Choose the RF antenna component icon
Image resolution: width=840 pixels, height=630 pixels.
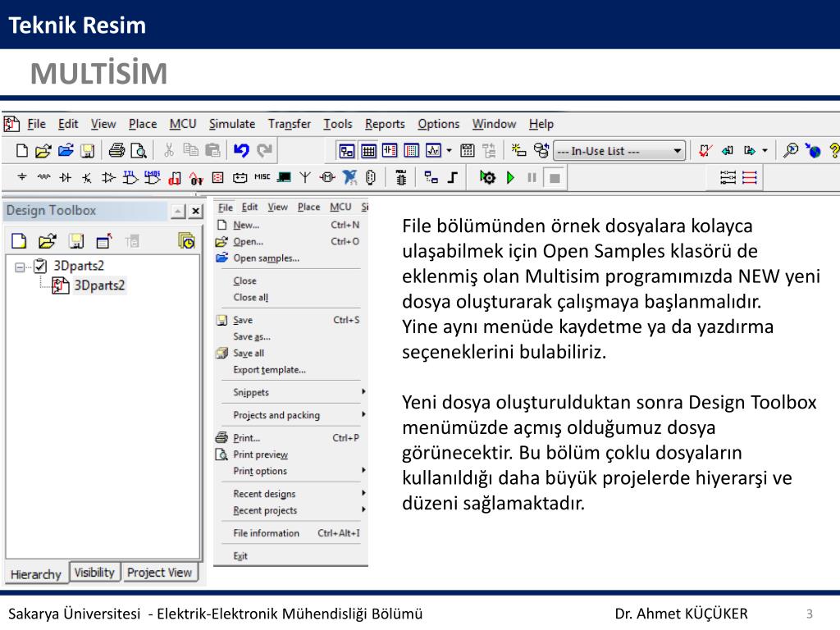[305, 177]
